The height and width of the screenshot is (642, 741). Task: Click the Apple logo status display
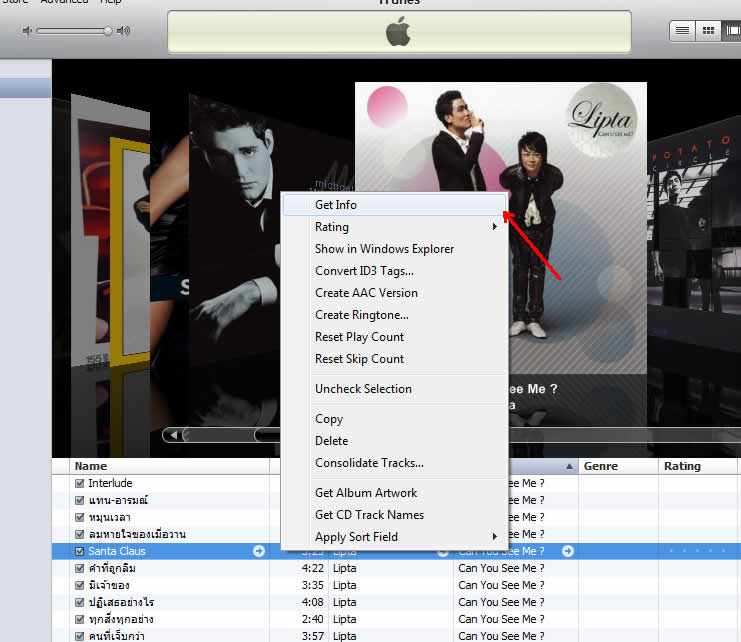click(399, 32)
